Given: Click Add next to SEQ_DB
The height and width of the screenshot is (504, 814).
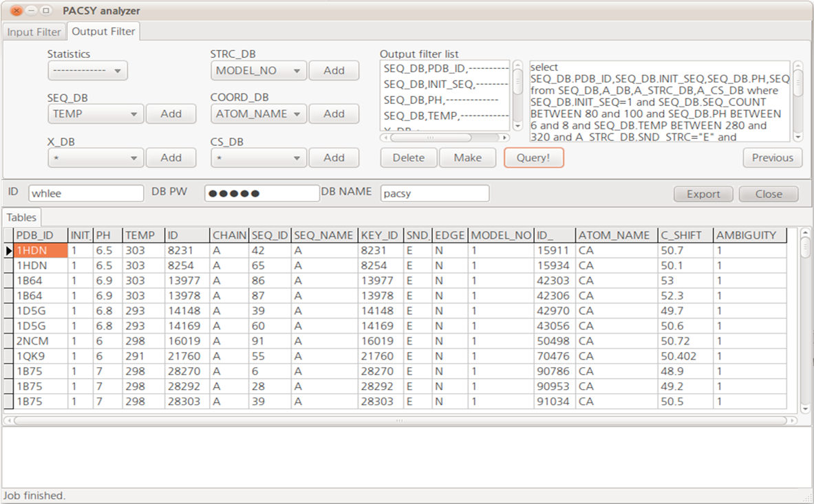Looking at the screenshot, I should [171, 113].
